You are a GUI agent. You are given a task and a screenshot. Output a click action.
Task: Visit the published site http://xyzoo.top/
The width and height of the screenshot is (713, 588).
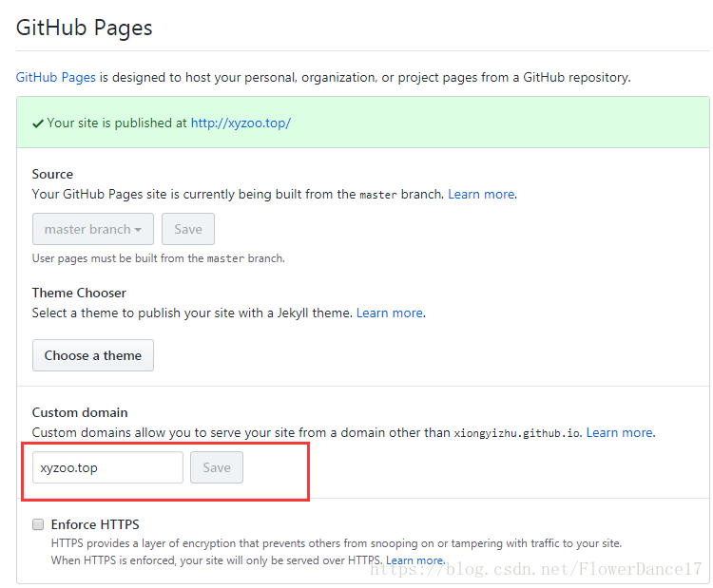tap(241, 123)
